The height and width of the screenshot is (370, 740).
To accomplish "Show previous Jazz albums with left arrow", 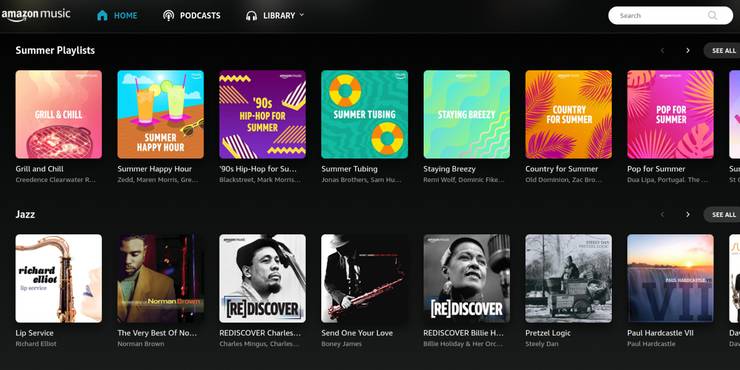I will 662,215.
